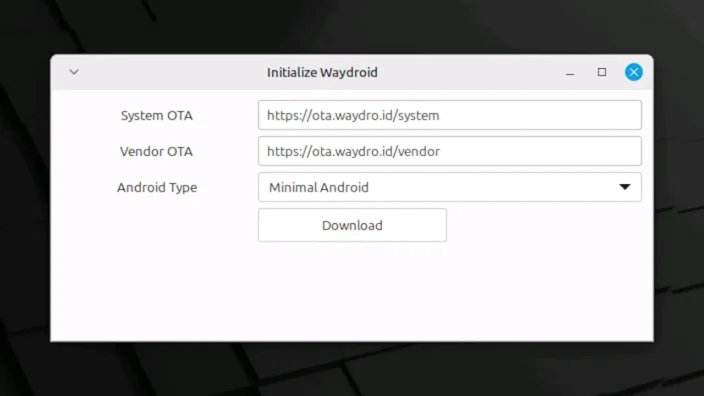Minimize the Initialize Waydroid window
This screenshot has width=704, height=396.
click(570, 72)
